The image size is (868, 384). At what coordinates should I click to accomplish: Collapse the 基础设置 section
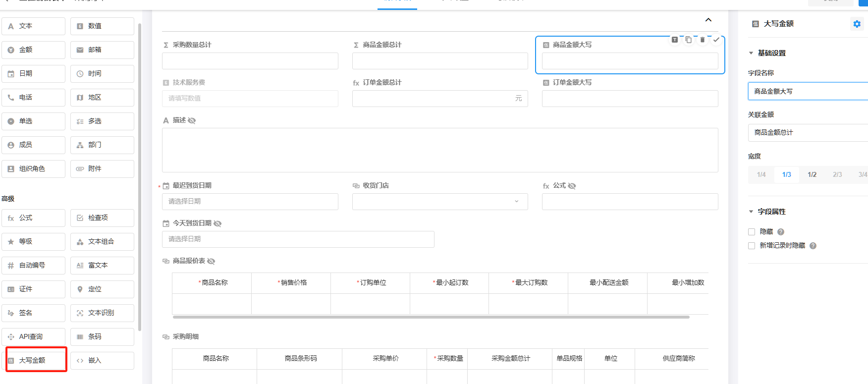751,53
